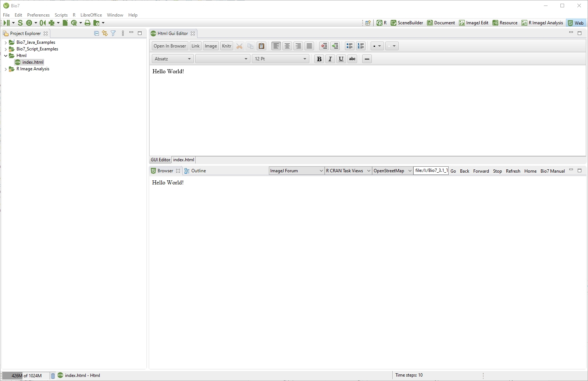This screenshot has height=381, width=588.
Task: Open the ImageJ Forum dropdown
Action: [296, 171]
